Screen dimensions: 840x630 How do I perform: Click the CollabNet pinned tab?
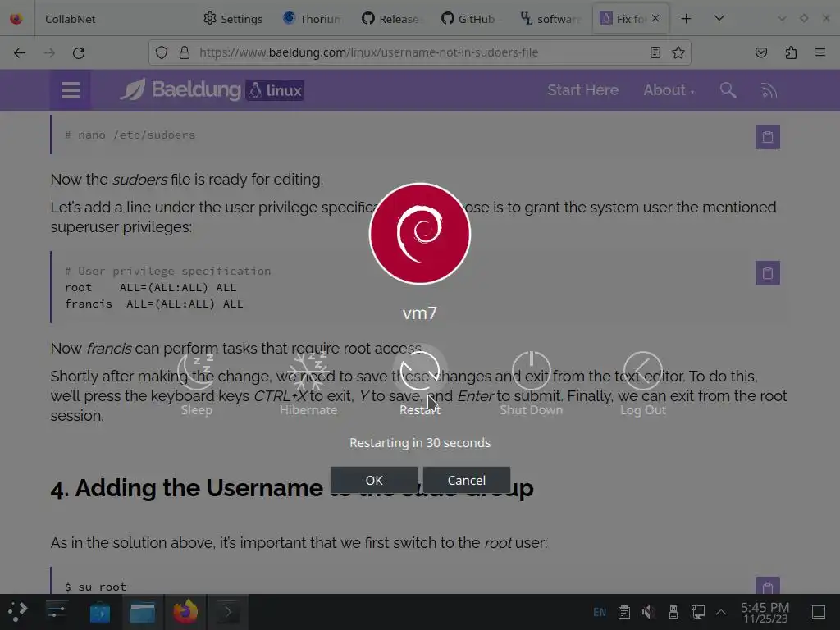[x=71, y=19]
